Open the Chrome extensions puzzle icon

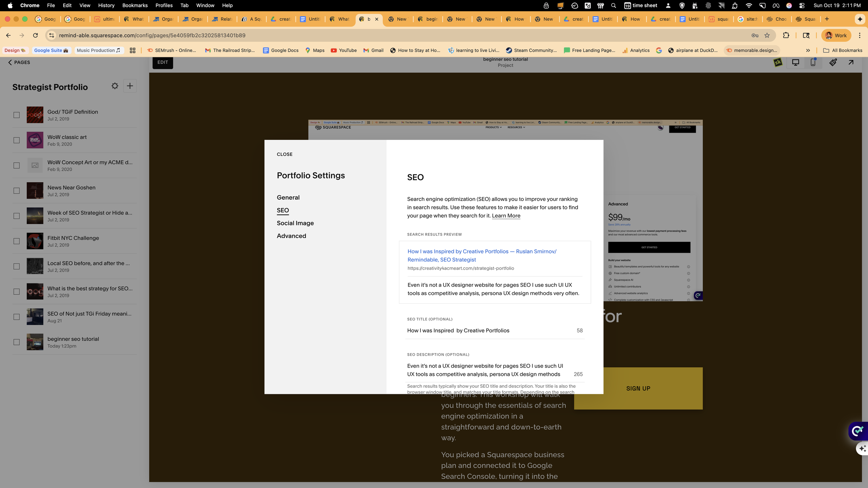786,35
